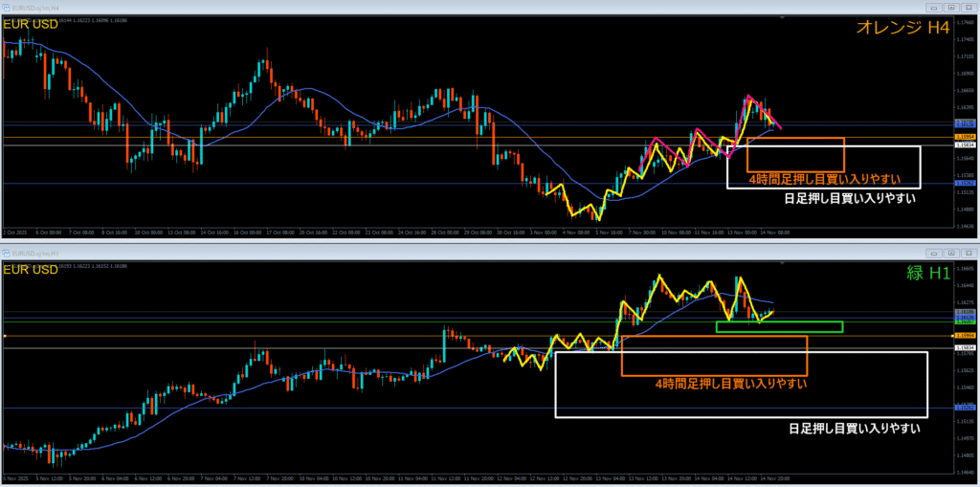Minimize the EURUSD H1 chart window
Screen dimensions: 980x487
click(935, 254)
